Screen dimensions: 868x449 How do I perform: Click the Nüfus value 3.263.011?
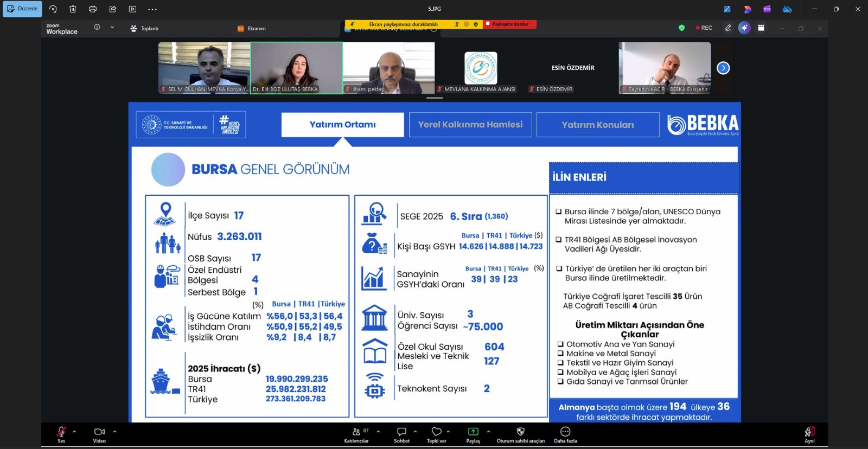(239, 236)
